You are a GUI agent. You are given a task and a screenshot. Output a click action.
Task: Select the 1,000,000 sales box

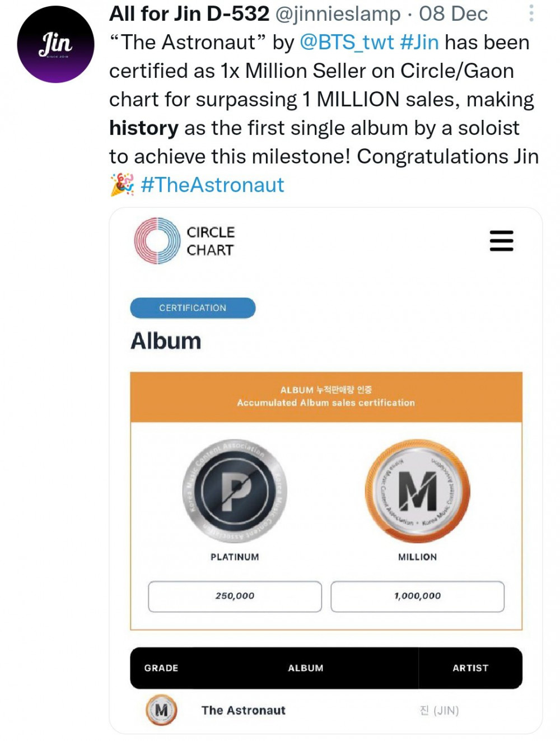(x=417, y=596)
